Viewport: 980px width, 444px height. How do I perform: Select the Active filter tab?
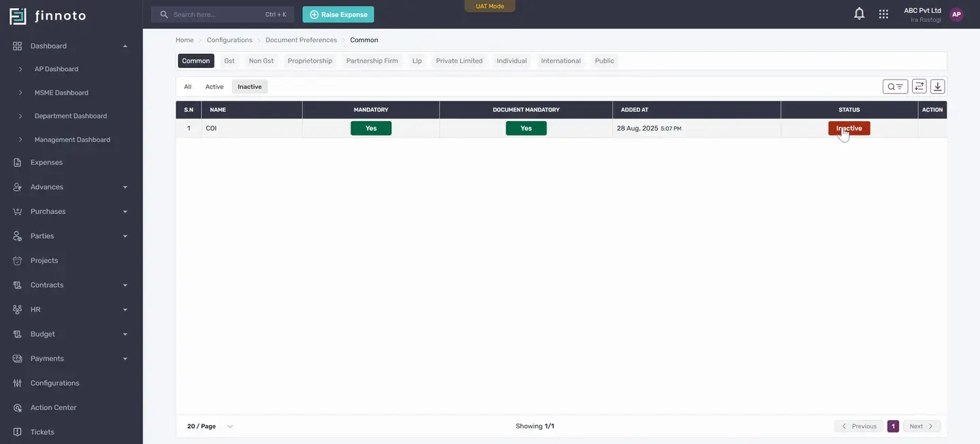click(x=214, y=86)
